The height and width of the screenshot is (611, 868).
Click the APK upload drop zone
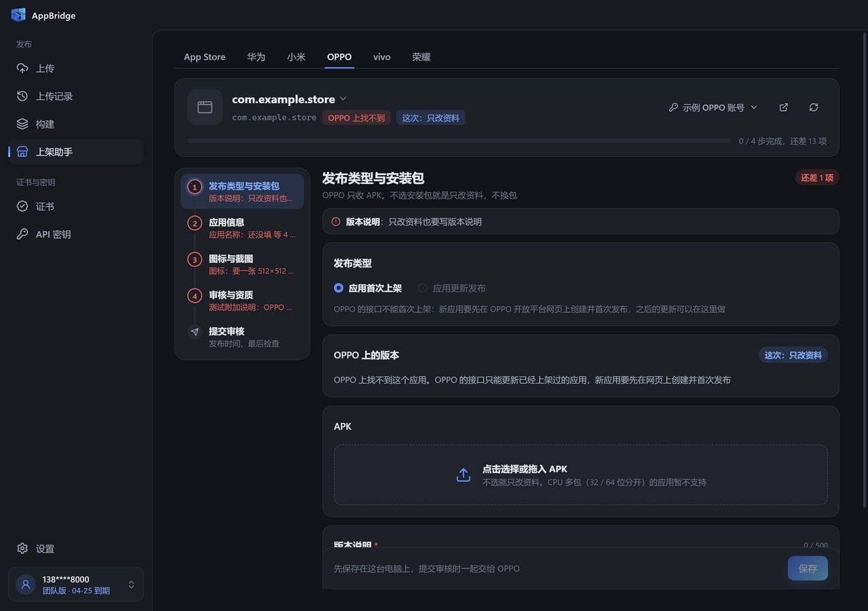581,475
